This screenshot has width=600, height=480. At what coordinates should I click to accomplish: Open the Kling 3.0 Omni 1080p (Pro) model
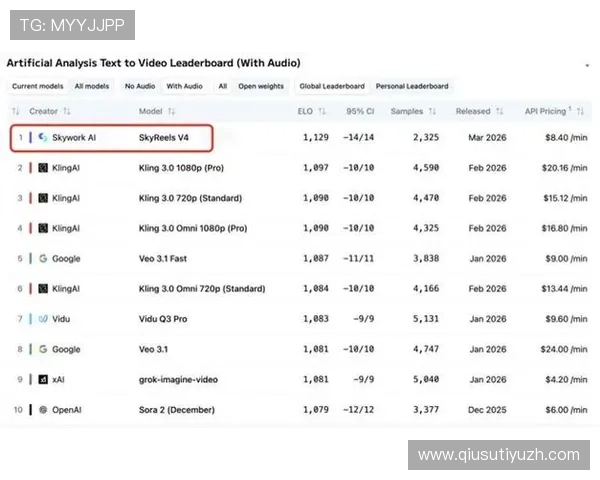(x=193, y=228)
